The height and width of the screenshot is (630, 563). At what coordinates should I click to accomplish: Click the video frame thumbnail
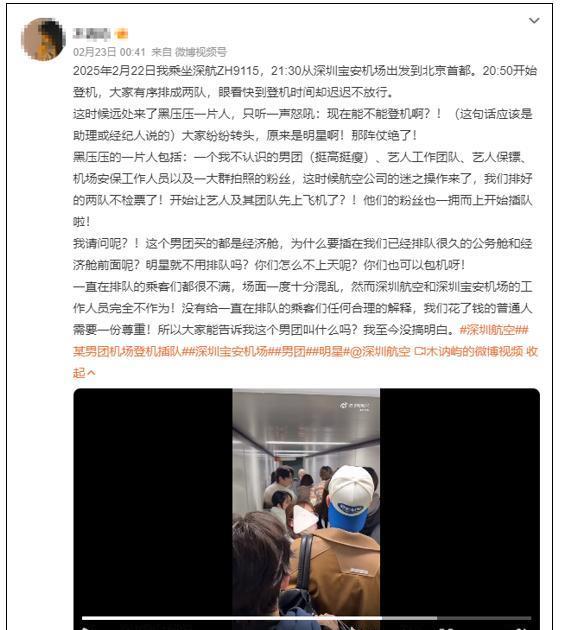point(306,506)
